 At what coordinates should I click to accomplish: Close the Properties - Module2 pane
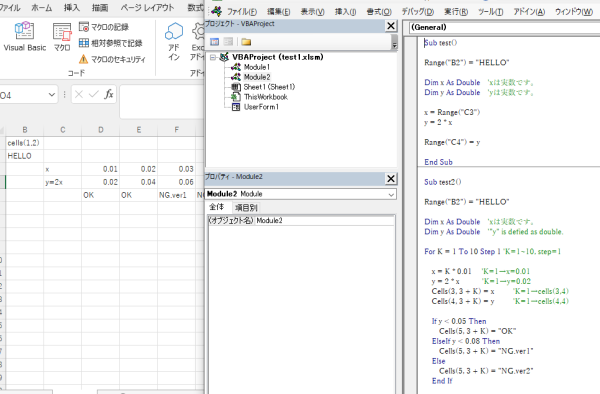click(x=391, y=179)
